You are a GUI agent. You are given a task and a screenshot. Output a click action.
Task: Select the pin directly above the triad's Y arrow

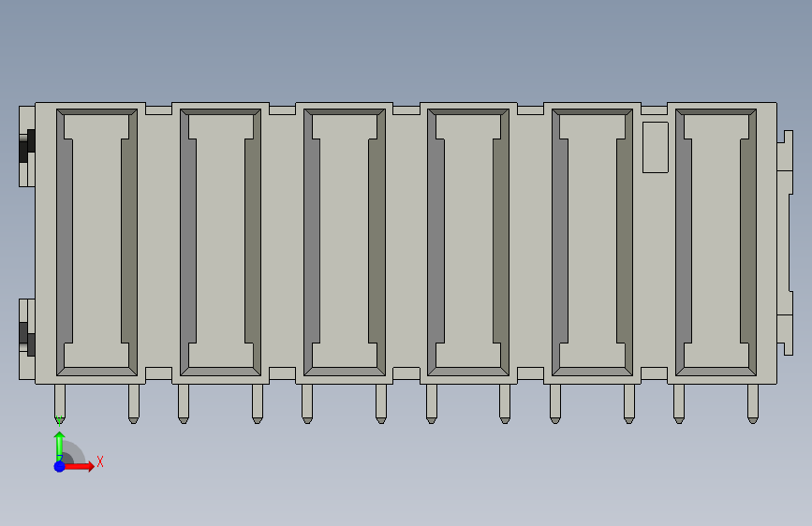pos(60,403)
